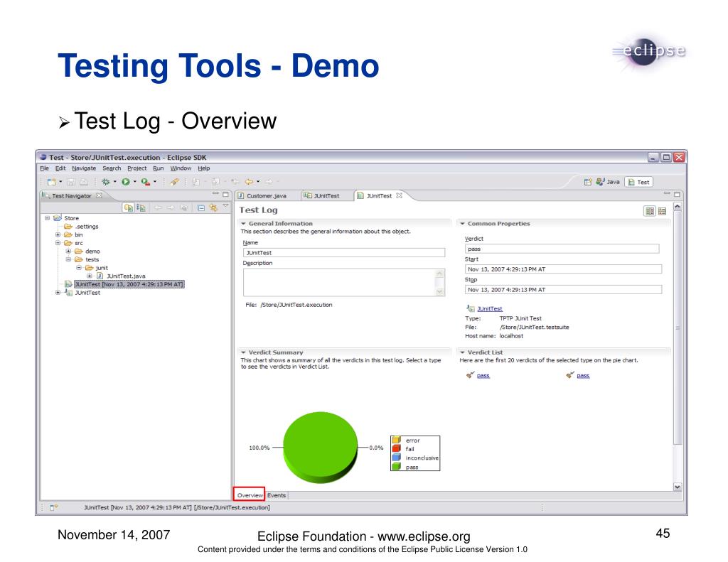728x562 pixels.
Task: Expand the demo folder node
Action: click(x=68, y=251)
